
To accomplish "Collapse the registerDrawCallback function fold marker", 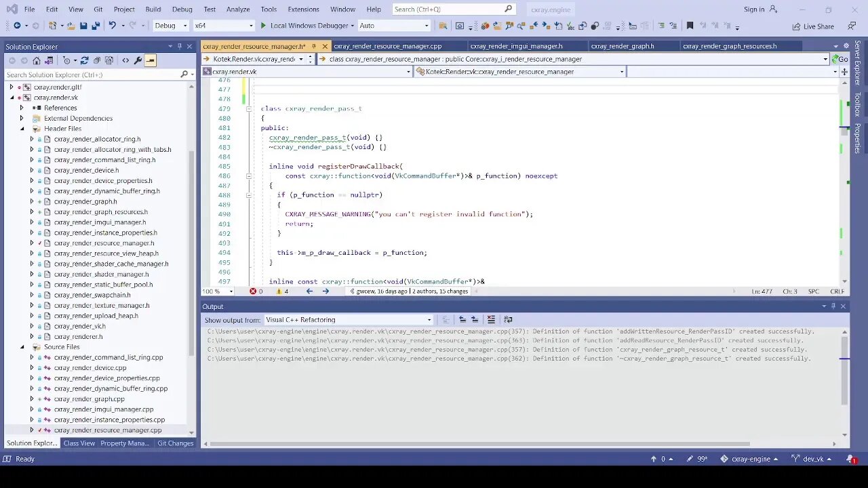I will pyautogui.click(x=249, y=176).
